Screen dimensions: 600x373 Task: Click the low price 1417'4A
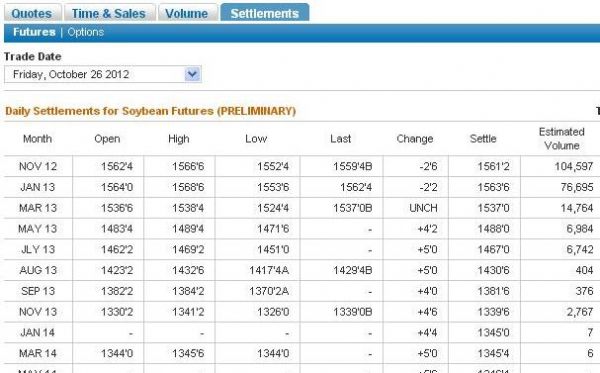[269, 270]
